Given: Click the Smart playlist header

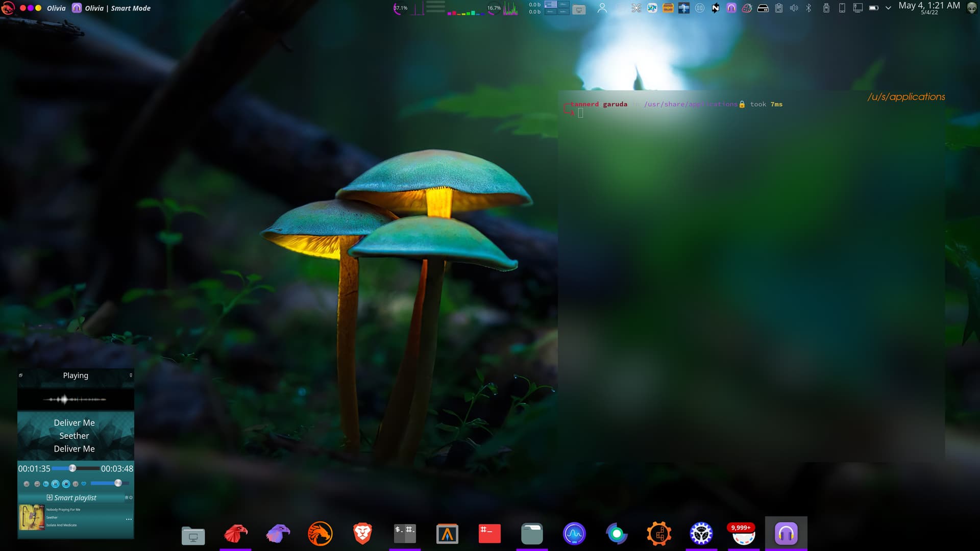Looking at the screenshot, I should tap(71, 498).
